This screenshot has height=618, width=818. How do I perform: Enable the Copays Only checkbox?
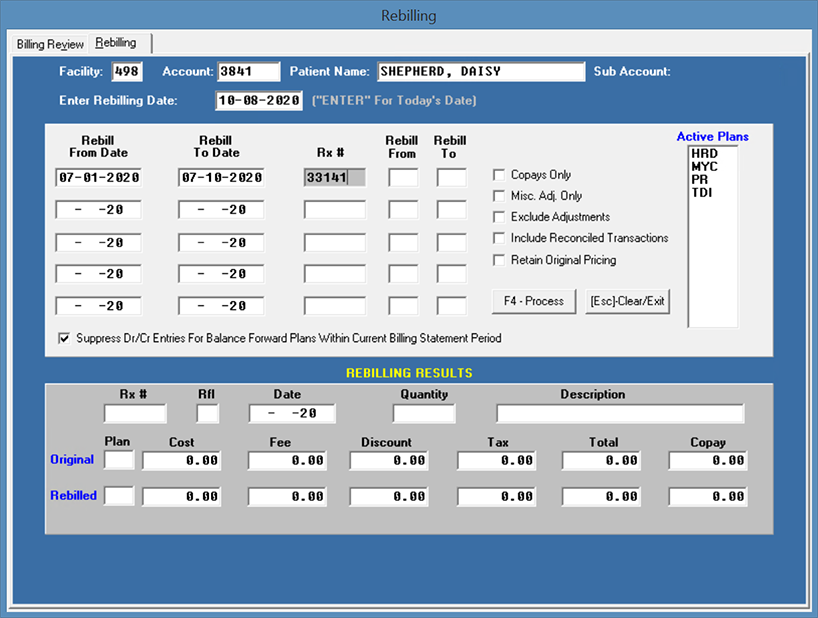point(500,175)
